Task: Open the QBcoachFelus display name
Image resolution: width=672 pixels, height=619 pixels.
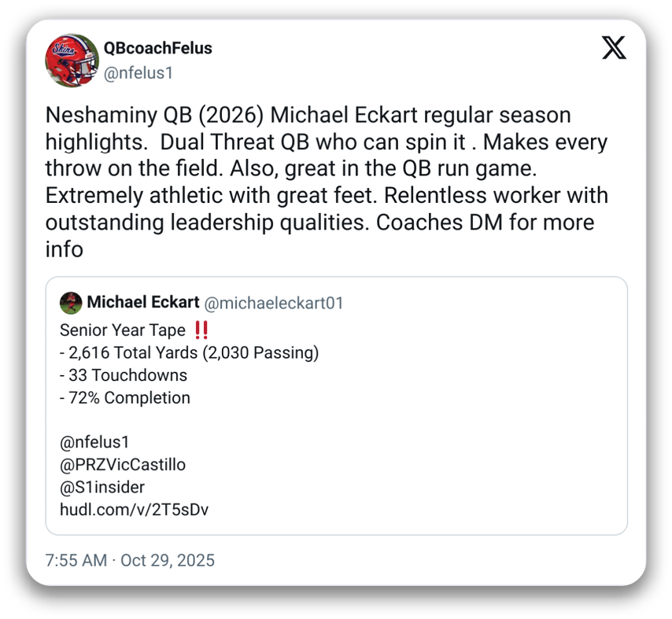Action: 157,48
